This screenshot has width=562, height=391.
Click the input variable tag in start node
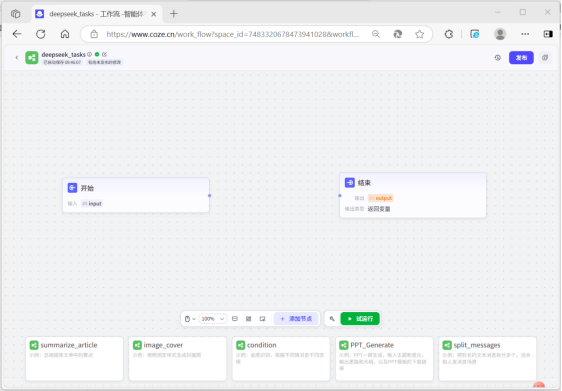point(92,204)
